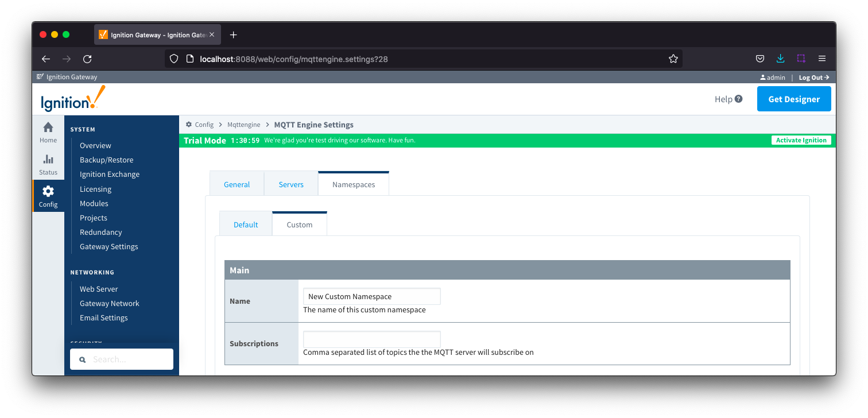Open Email Settings page

point(104,318)
